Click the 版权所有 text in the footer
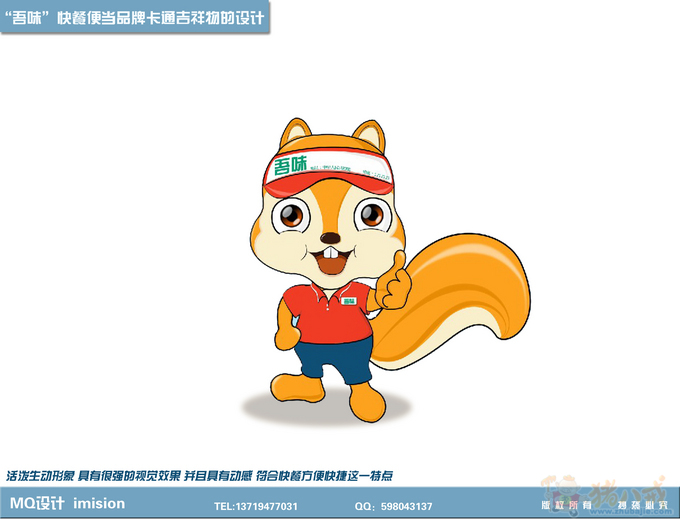 point(566,505)
